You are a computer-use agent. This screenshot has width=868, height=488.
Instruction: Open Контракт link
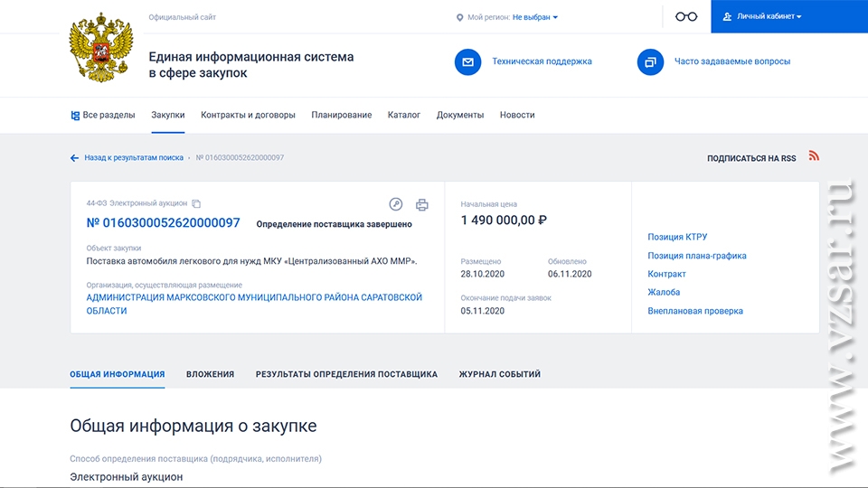tap(666, 274)
